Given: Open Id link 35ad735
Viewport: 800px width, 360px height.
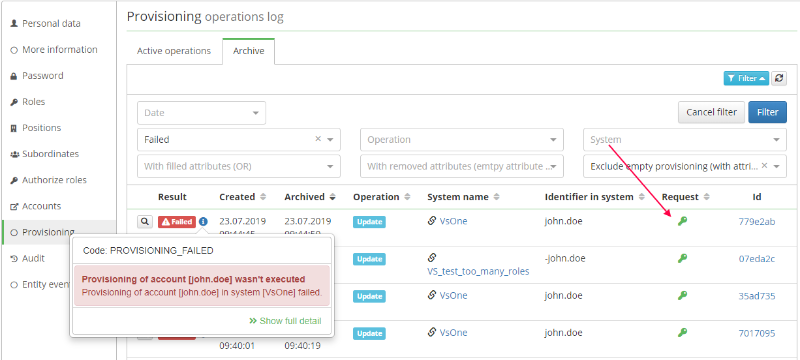Looking at the screenshot, I should 757,296.
